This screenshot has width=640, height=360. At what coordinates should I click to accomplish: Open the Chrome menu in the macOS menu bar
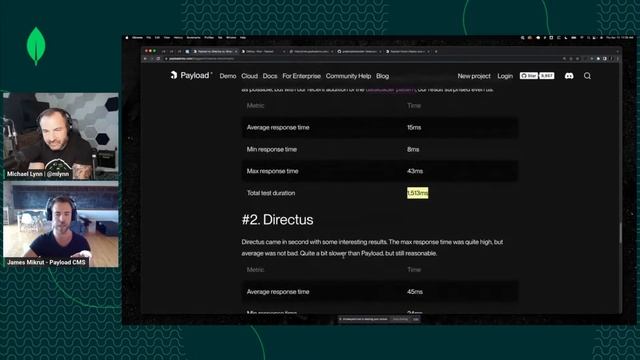click(138, 38)
